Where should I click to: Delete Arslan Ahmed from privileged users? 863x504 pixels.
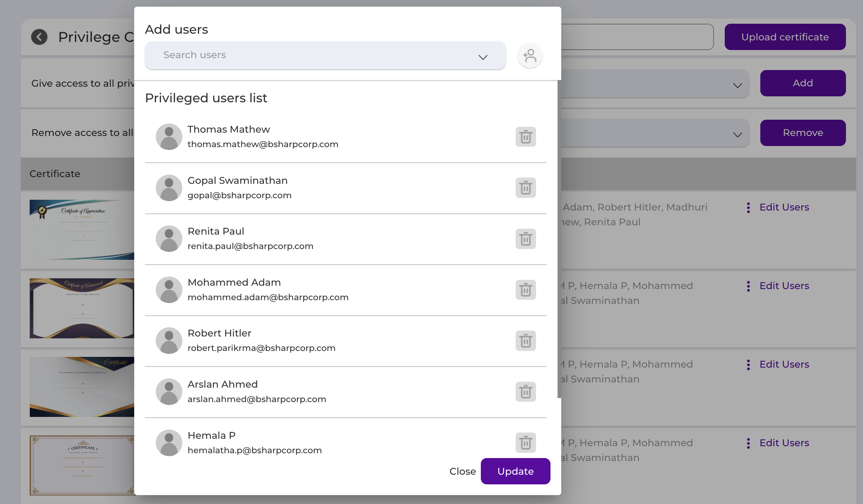coord(526,392)
